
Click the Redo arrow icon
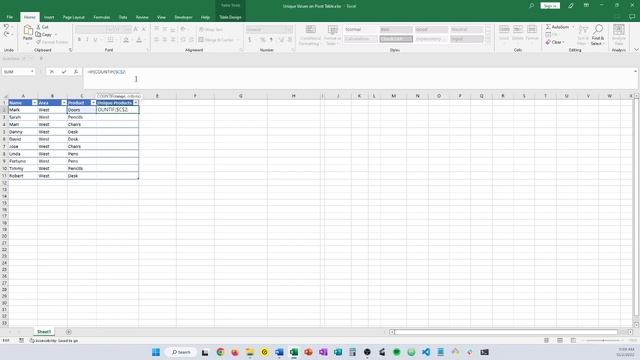coord(6,34)
